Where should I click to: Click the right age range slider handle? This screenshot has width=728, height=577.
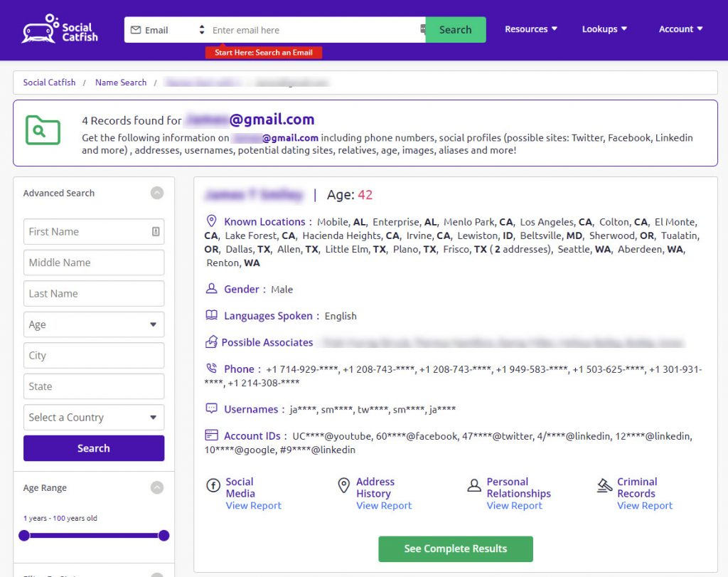[x=164, y=536]
